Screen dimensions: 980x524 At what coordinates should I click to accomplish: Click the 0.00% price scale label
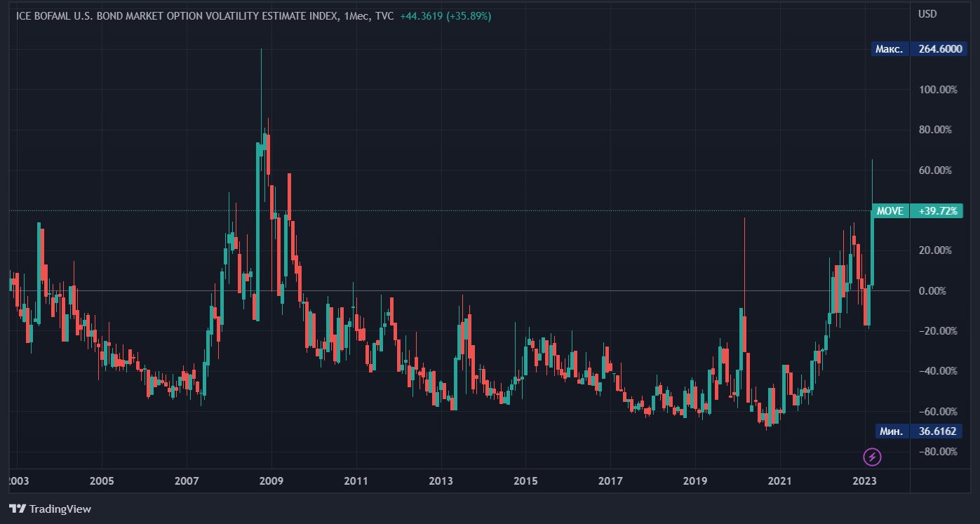(932, 291)
